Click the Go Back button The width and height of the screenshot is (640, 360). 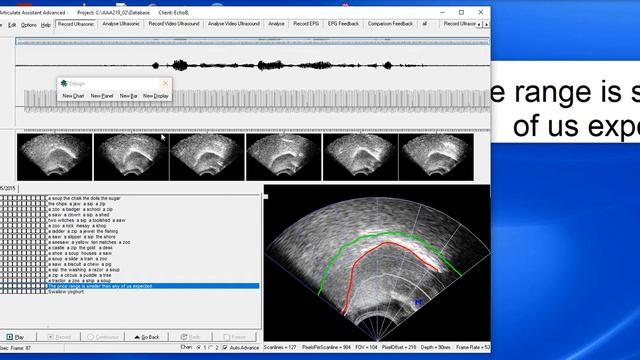tap(147, 337)
